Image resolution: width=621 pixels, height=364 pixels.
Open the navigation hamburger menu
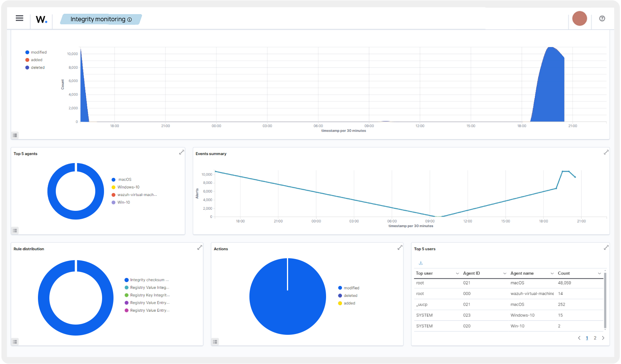19,18
